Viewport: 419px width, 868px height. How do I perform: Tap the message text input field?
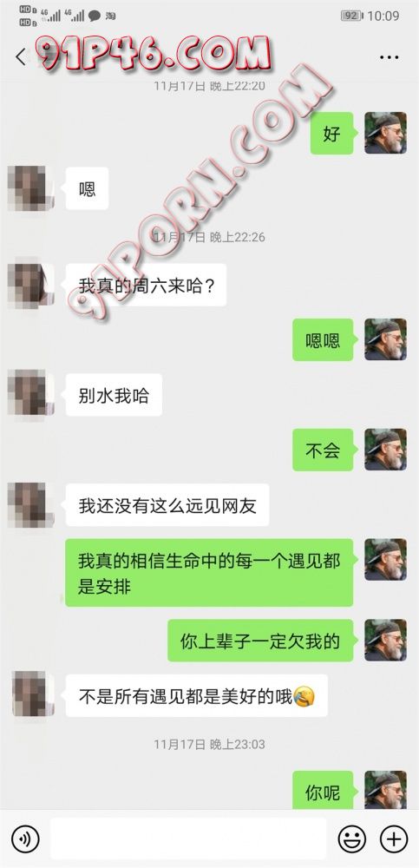click(x=187, y=838)
